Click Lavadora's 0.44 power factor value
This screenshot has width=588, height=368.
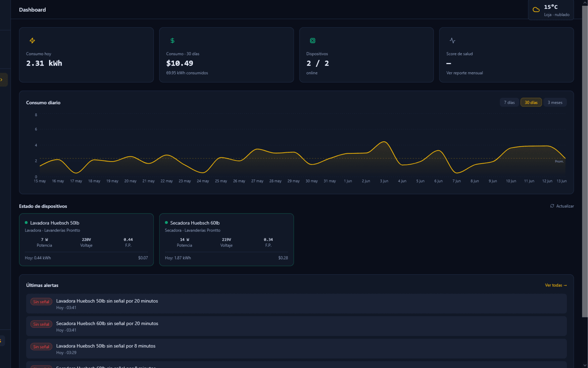point(128,240)
